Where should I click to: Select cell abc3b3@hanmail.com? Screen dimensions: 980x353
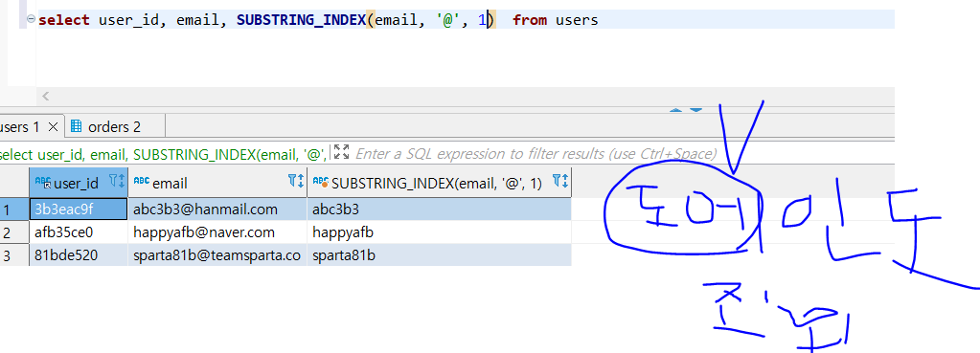217,210
